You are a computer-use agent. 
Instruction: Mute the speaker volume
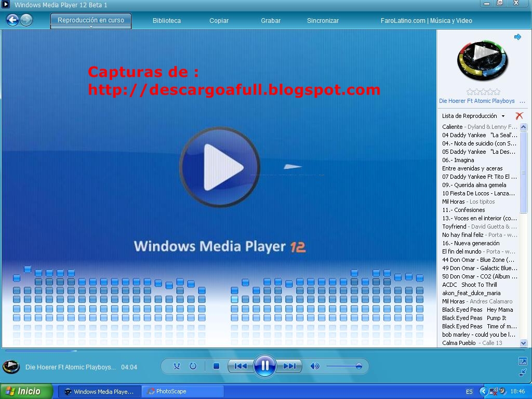pyautogui.click(x=314, y=366)
